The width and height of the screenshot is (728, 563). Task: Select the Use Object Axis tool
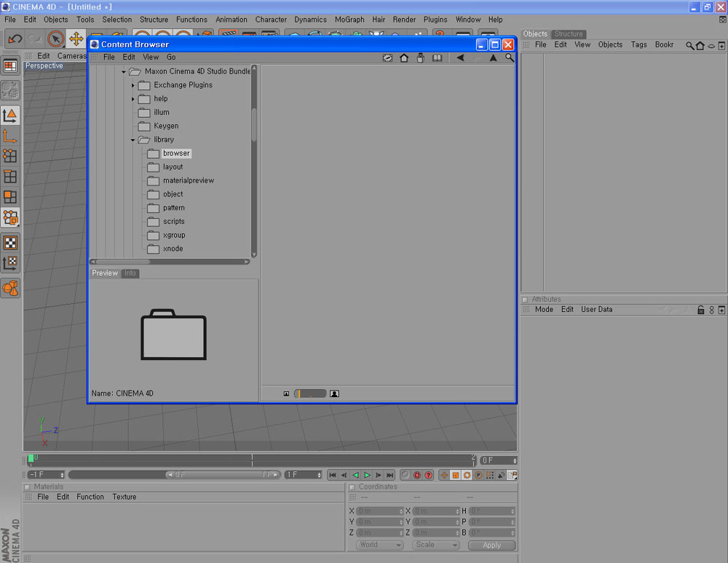tap(10, 136)
